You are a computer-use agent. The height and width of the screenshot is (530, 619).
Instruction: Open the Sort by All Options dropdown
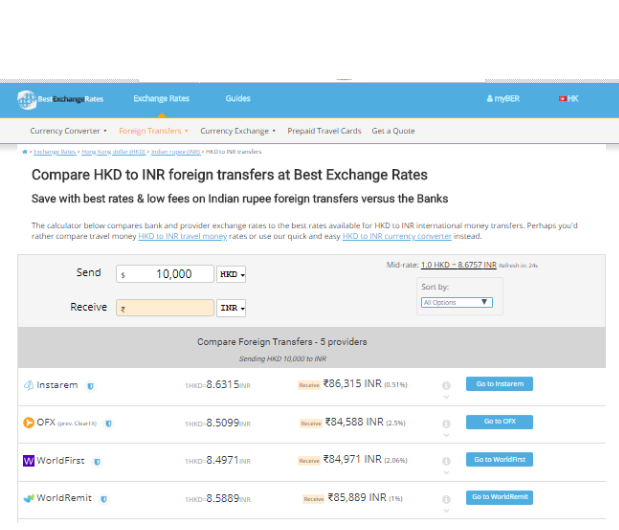pyautogui.click(x=457, y=303)
